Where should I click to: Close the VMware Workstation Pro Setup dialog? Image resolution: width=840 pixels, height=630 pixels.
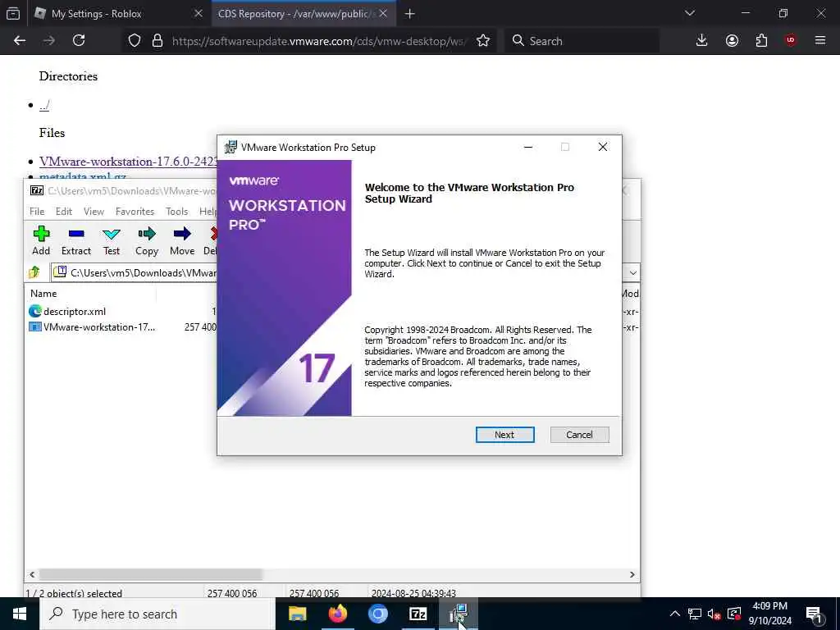coord(603,148)
